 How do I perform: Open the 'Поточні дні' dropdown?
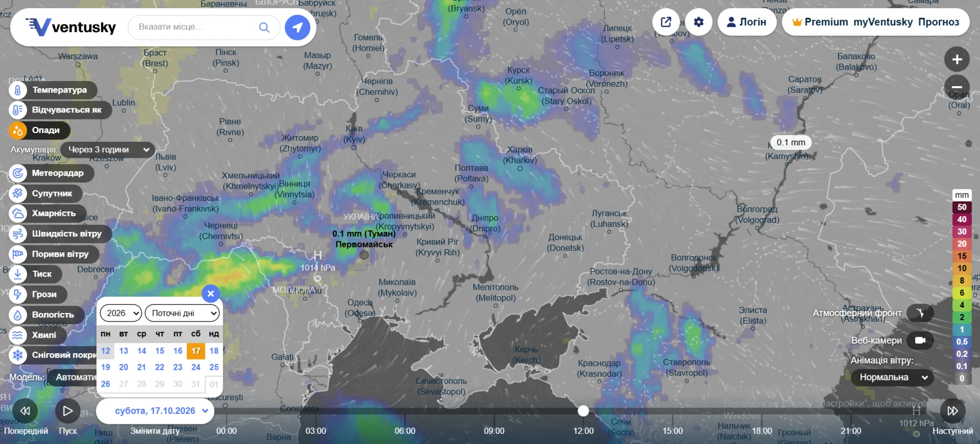(182, 313)
